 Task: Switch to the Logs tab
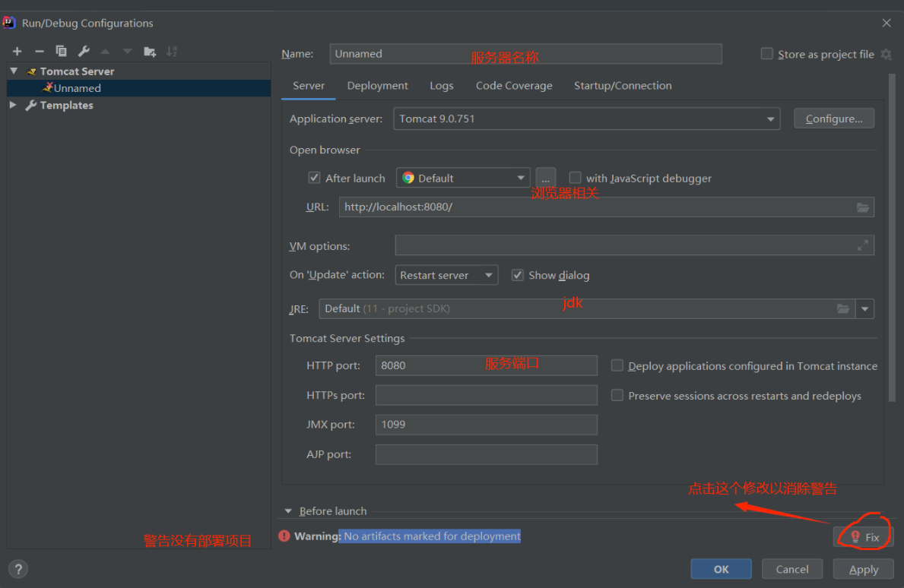tap(442, 86)
